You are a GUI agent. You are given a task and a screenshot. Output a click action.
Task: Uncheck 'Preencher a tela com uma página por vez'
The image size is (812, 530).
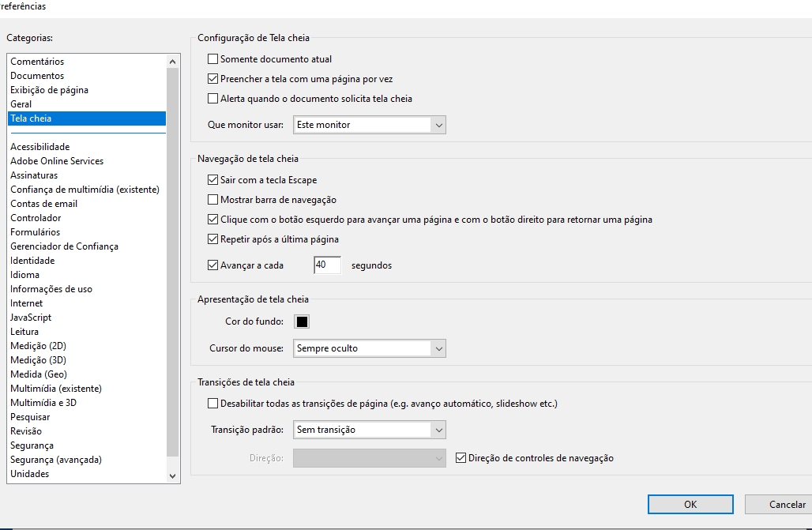[x=212, y=79]
